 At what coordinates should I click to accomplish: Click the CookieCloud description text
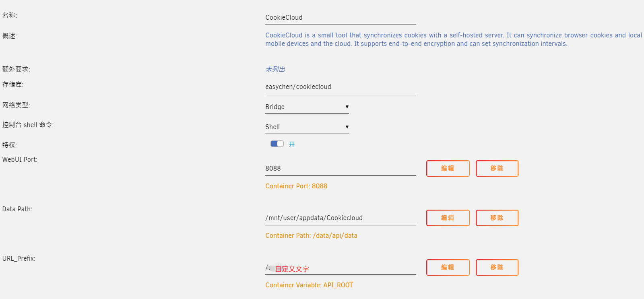[454, 39]
